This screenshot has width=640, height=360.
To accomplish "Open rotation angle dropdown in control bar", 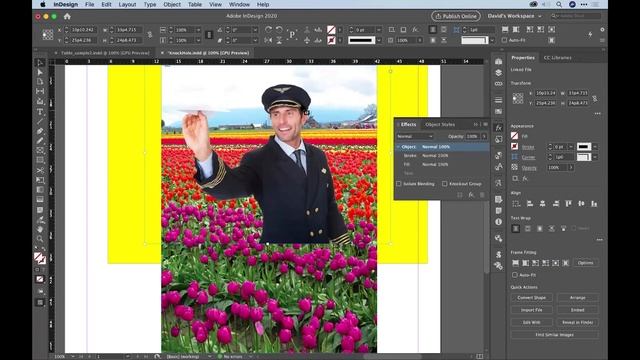I will (x=255, y=30).
